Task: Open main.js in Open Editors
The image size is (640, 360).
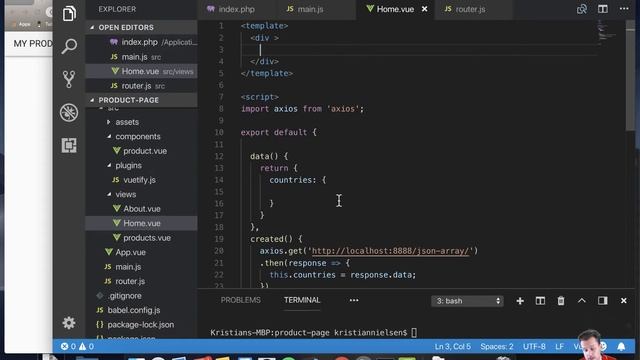Action: click(x=141, y=57)
